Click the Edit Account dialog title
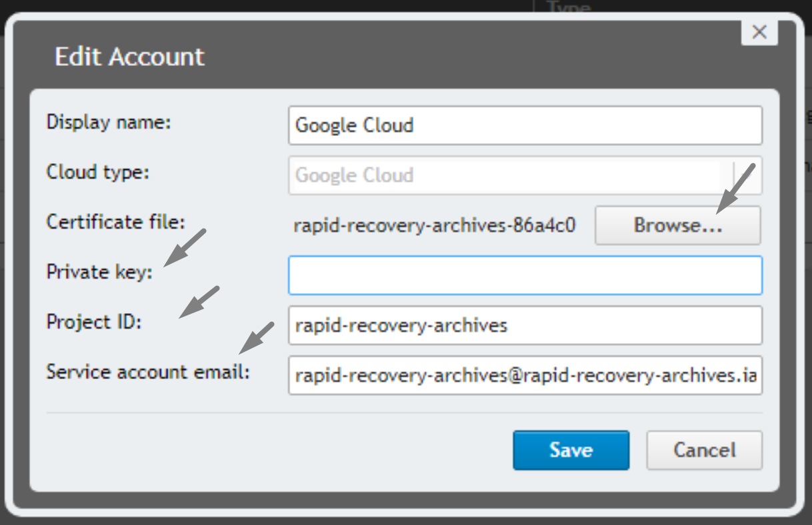 coord(131,57)
